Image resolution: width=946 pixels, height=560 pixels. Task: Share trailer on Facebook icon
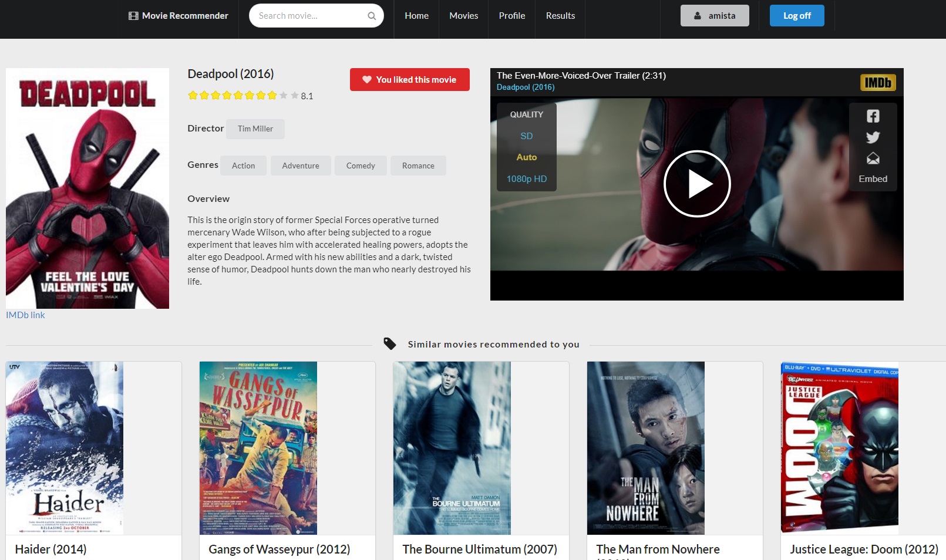tap(873, 116)
